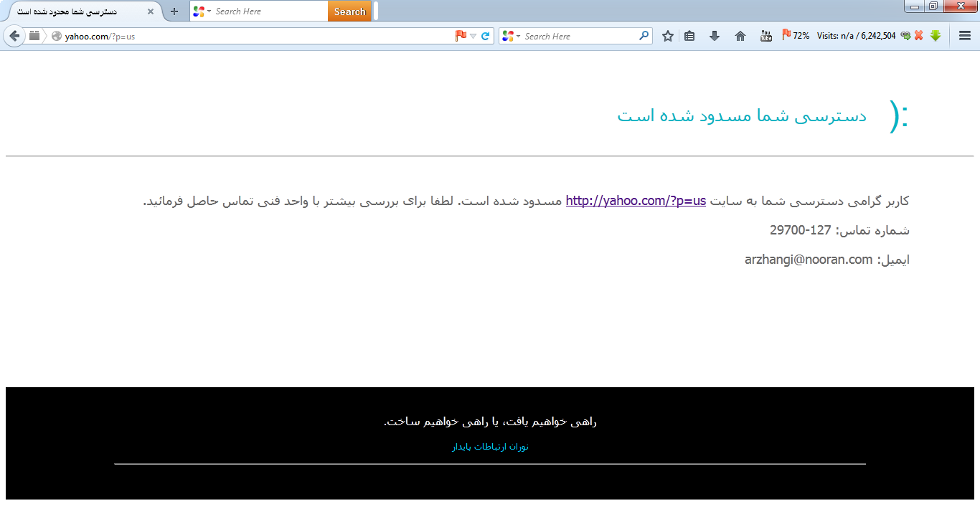This screenshot has height=522, width=980.
Task: Click the orange flag icon in address bar
Action: click(x=461, y=36)
